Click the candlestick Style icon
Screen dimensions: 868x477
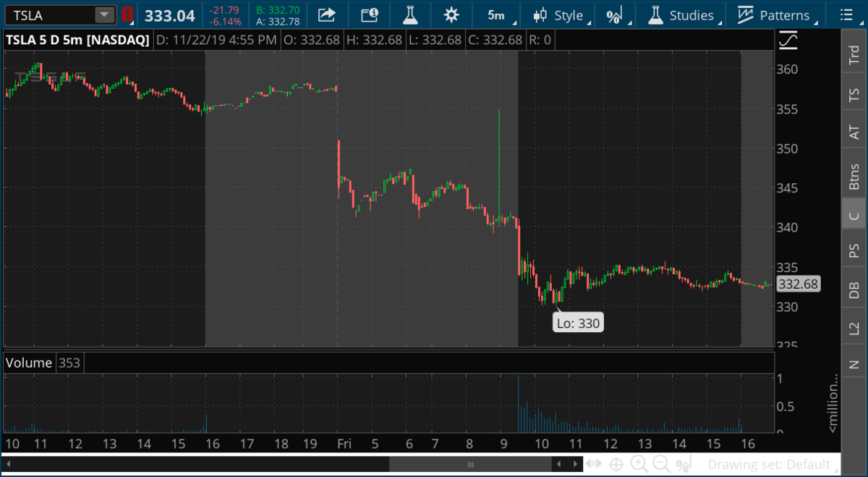coord(540,15)
